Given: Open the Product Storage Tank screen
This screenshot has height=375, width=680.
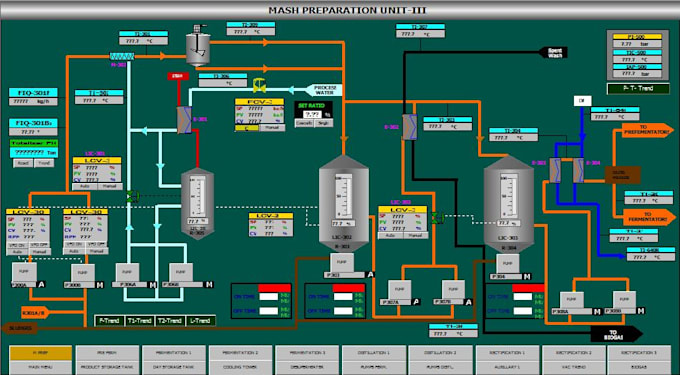Looking at the screenshot, I should pyautogui.click(x=108, y=367).
